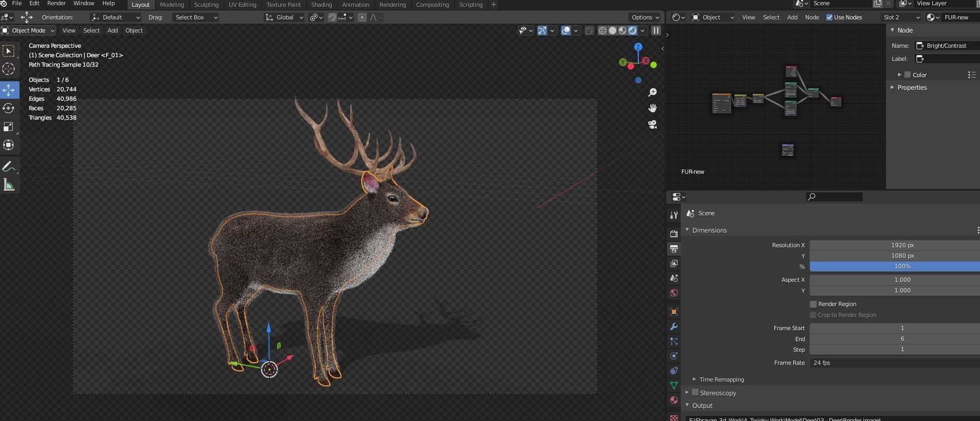Viewport: 980px width, 421px height.
Task: Open the File menu
Action: [17, 4]
